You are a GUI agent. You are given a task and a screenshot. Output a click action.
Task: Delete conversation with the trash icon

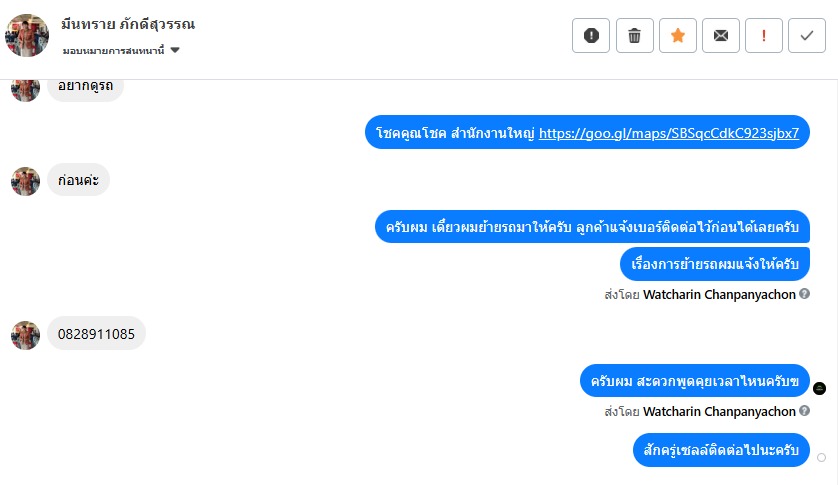click(x=634, y=36)
